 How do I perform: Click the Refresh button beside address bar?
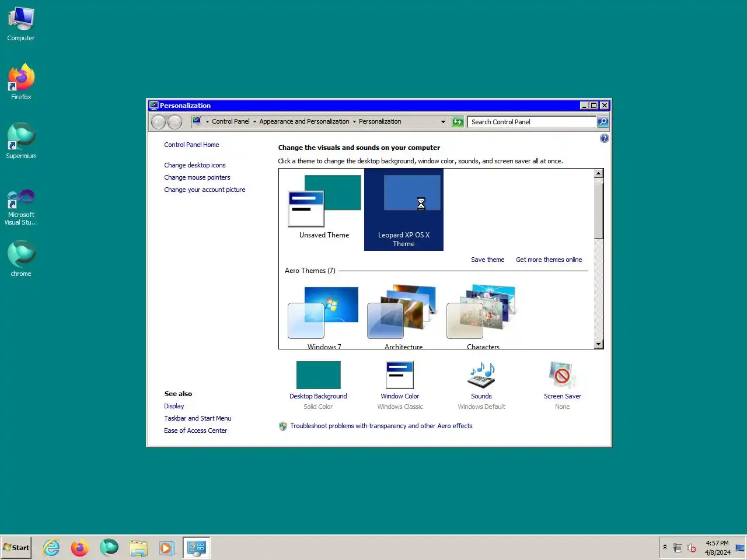point(458,121)
